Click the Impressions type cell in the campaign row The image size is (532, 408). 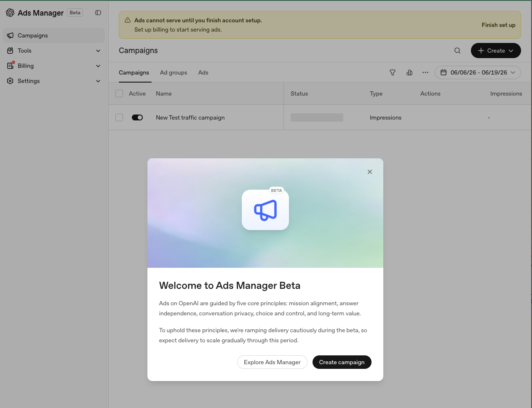point(385,117)
